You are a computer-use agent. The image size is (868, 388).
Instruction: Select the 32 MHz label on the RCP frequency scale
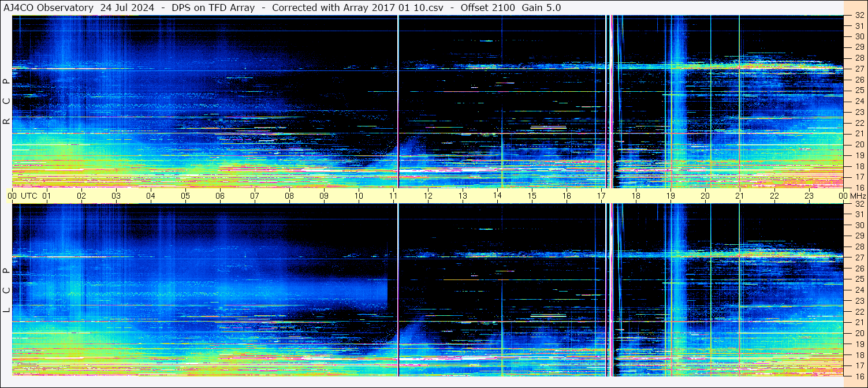point(859,16)
